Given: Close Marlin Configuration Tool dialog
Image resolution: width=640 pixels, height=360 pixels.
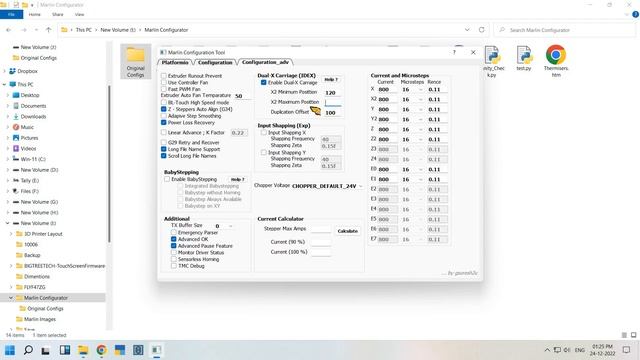Looking at the screenshot, I should click(473, 52).
